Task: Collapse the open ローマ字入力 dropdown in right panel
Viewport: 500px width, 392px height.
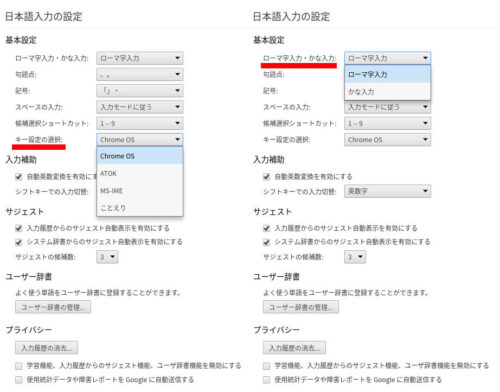Action: click(x=388, y=58)
